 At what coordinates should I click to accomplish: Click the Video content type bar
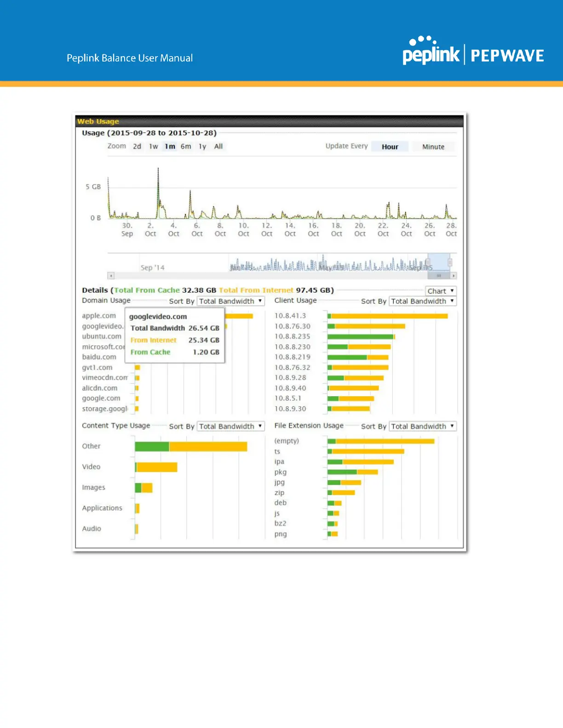[x=156, y=467]
